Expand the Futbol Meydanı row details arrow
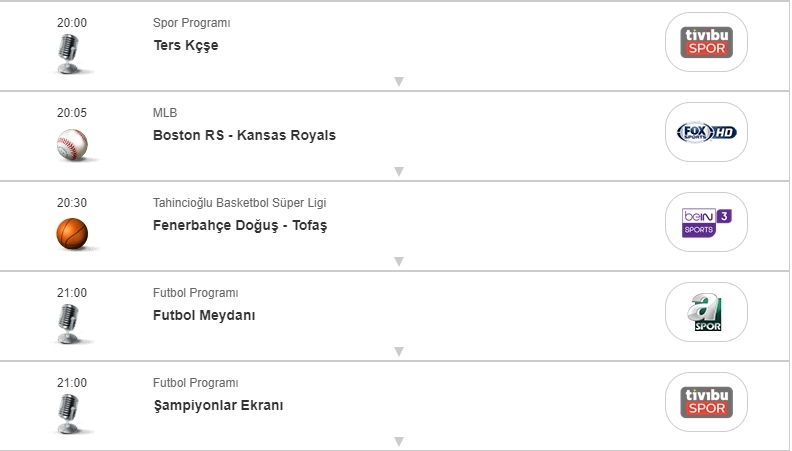792x451 pixels. click(x=398, y=352)
